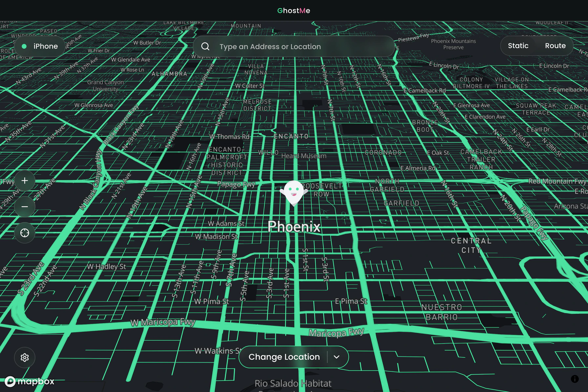Click the Rio Salado Habitat label
The height and width of the screenshot is (392, 588).
click(293, 383)
